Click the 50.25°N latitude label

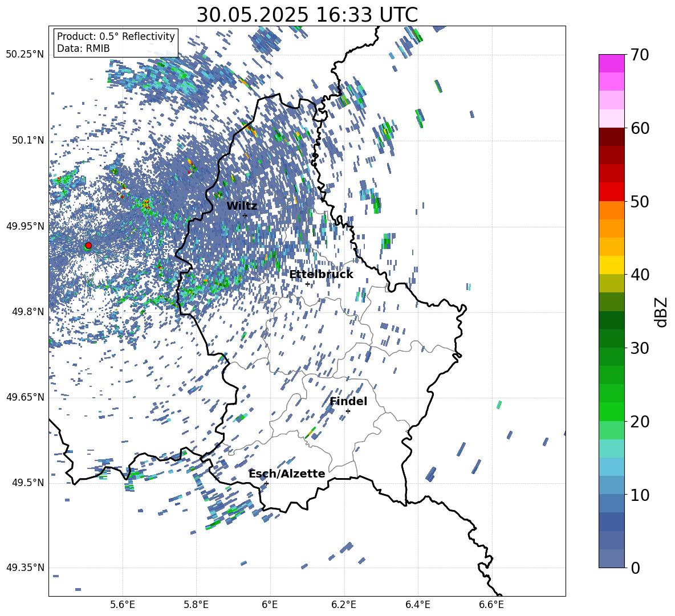pyautogui.click(x=25, y=54)
